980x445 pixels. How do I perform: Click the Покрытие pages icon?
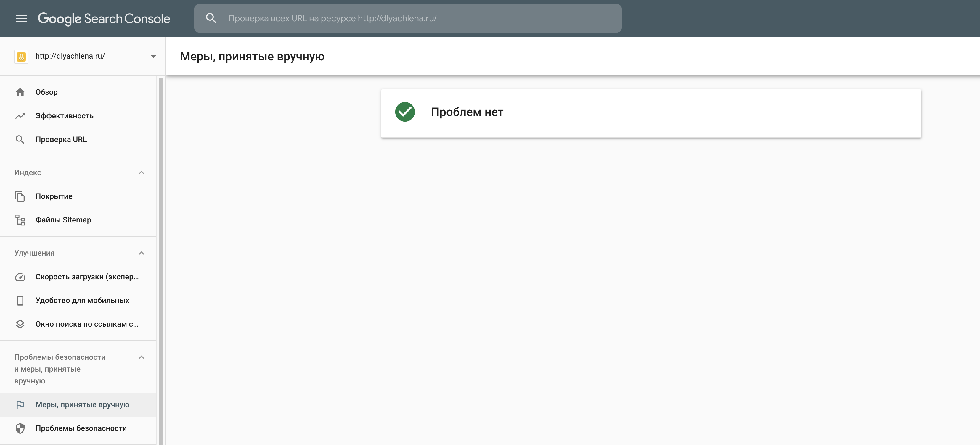(20, 196)
